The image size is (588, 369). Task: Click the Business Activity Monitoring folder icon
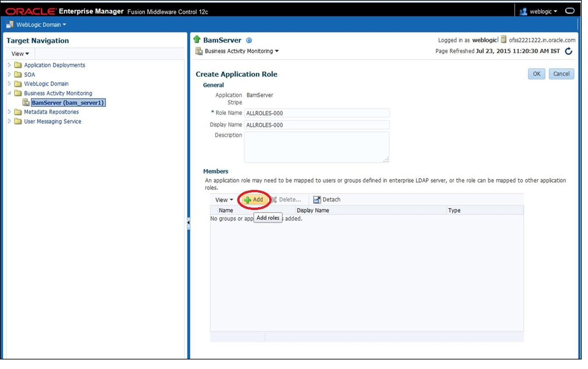(18, 93)
